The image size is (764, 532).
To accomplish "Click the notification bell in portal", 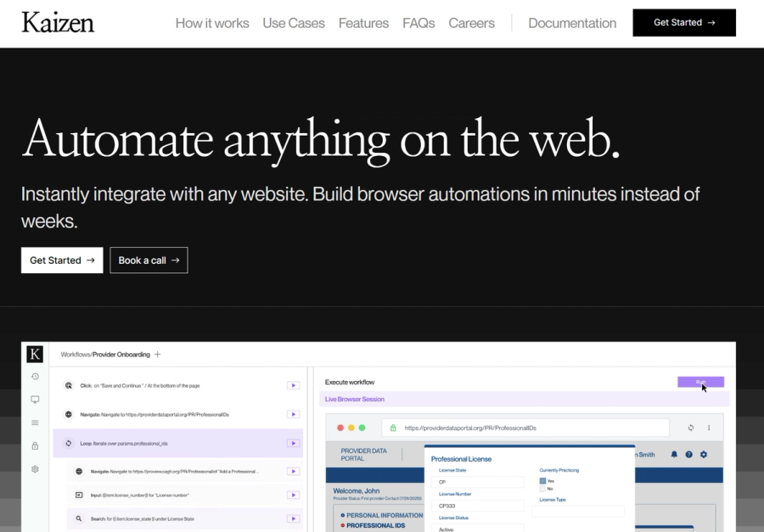I will [x=674, y=454].
